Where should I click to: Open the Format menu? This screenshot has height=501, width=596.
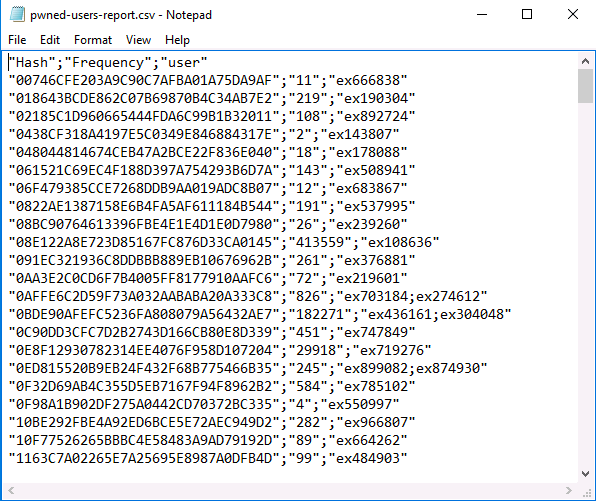point(93,40)
